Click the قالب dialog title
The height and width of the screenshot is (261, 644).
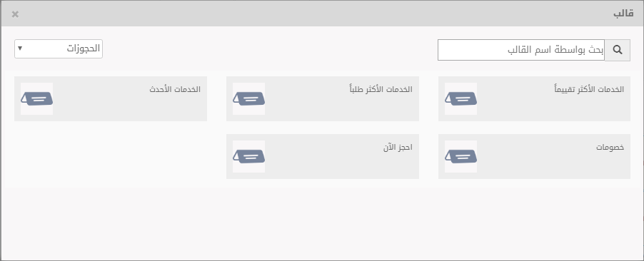pos(623,14)
